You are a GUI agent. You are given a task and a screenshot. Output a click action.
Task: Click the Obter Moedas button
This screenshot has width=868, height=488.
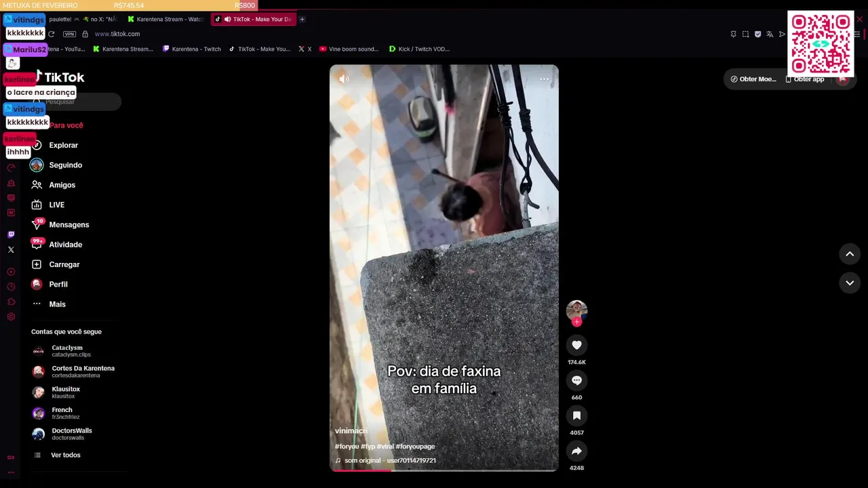(x=753, y=79)
